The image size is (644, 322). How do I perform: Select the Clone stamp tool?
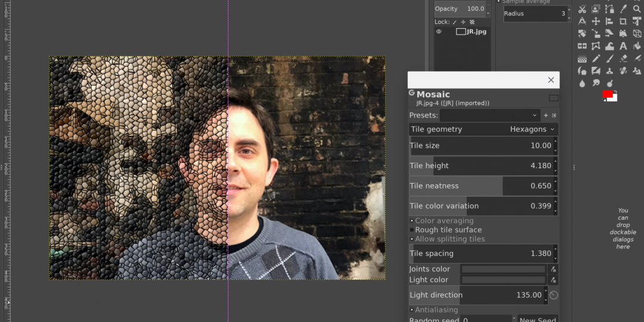click(x=609, y=70)
